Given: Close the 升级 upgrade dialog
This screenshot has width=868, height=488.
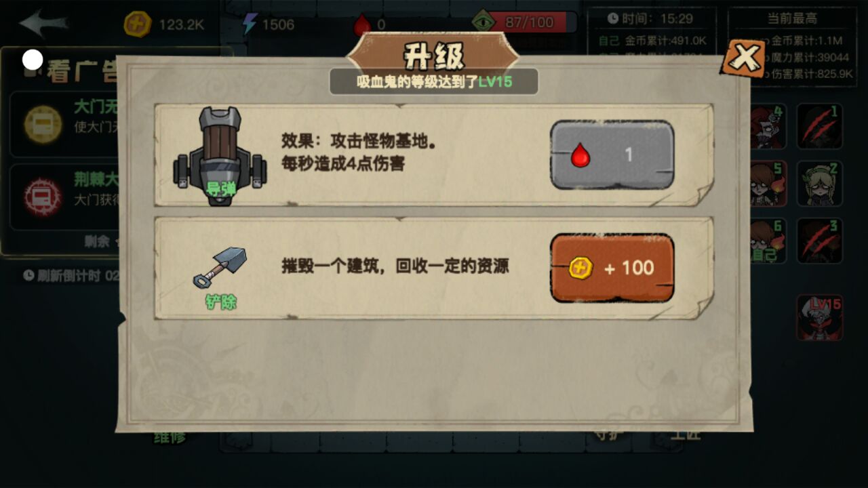Looking at the screenshot, I should (743, 59).
